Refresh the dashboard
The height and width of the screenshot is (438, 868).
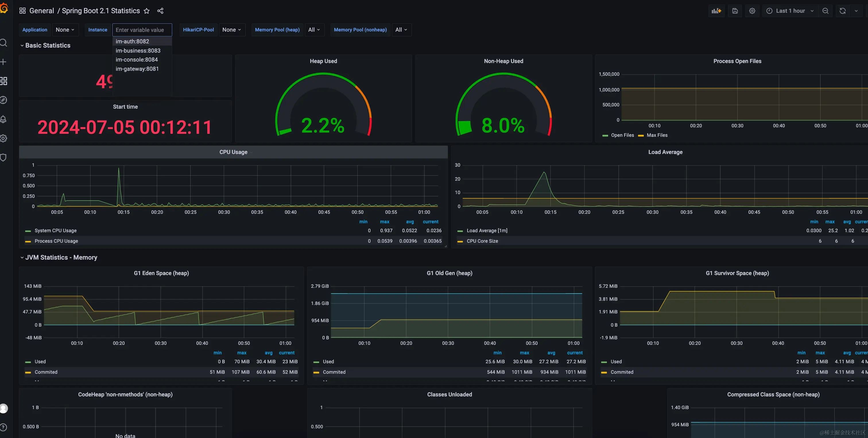click(x=842, y=11)
